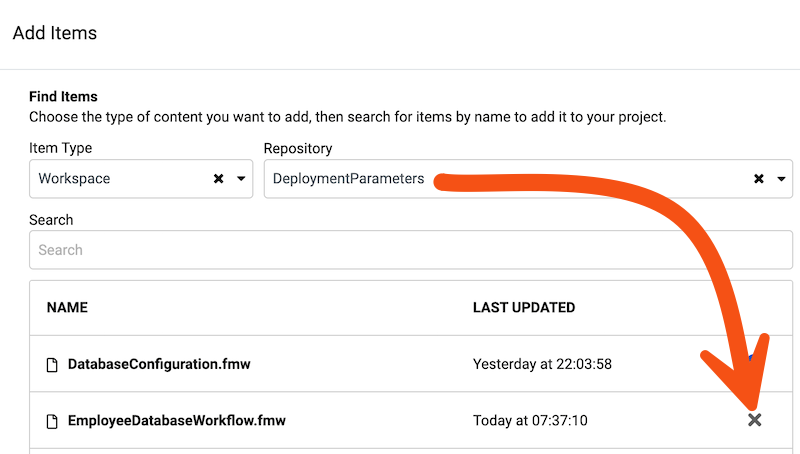Remove EmployeeDatabaseWorkflow.fmw using its X icon
Viewport: 800px width, 454px height.
(755, 420)
